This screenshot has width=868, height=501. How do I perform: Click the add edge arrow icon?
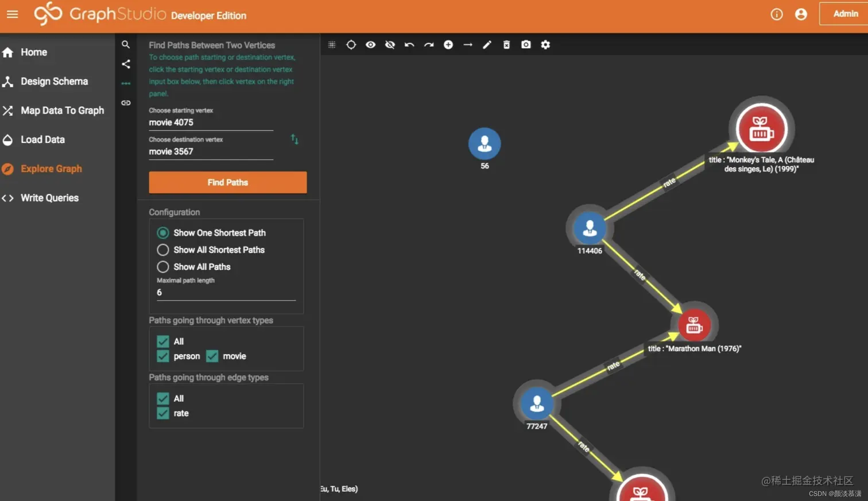[x=468, y=45]
